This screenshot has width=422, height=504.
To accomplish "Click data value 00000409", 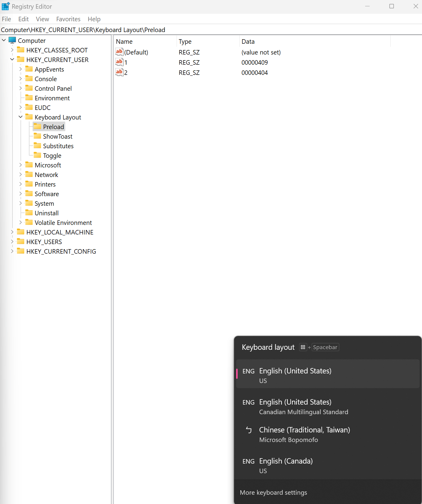I will (255, 63).
